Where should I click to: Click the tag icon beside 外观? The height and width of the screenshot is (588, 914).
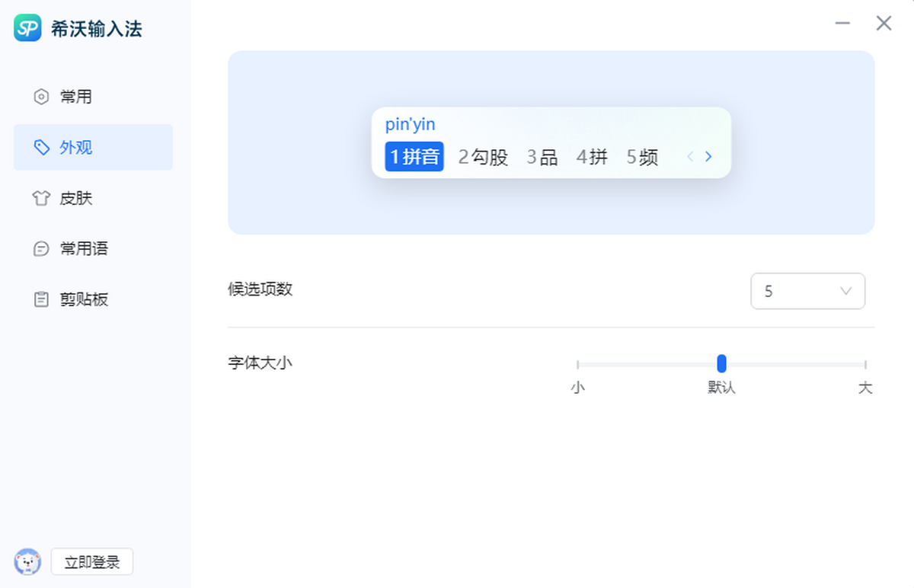41,147
